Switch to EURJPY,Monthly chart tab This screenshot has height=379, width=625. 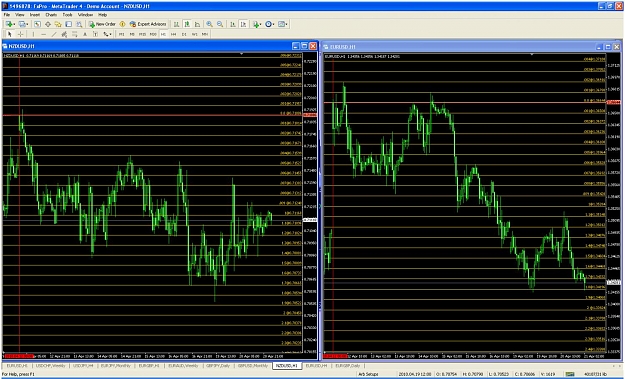coord(115,365)
